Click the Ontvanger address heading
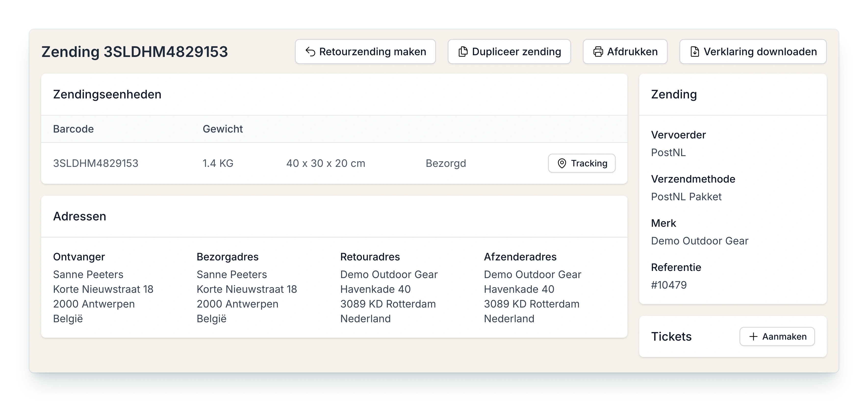Viewport: 868px width, 402px height. [79, 257]
